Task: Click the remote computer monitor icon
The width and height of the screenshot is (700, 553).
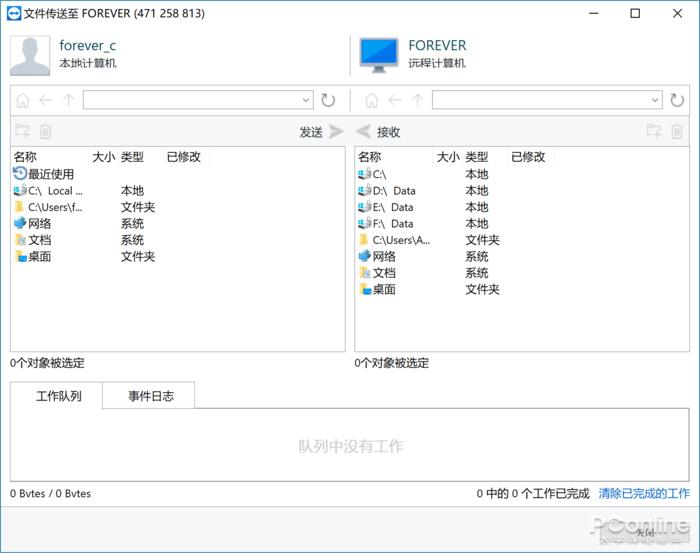Action: (379, 54)
